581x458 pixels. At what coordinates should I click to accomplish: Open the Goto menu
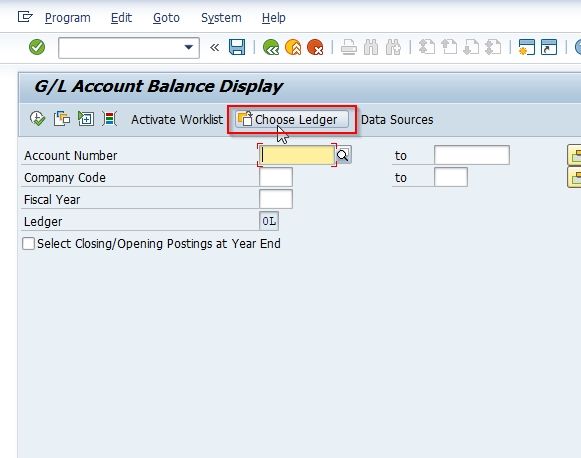point(166,18)
